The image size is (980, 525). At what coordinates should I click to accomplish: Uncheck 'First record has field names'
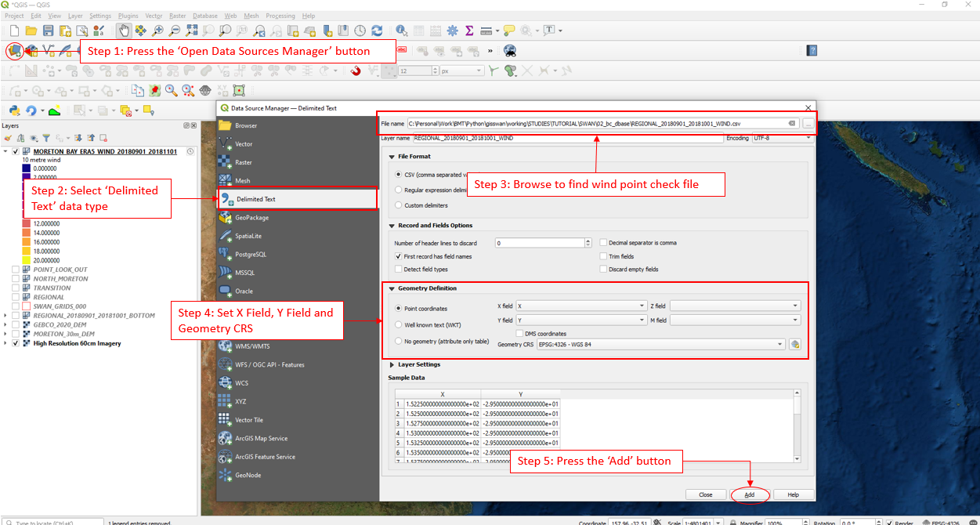pyautogui.click(x=399, y=255)
